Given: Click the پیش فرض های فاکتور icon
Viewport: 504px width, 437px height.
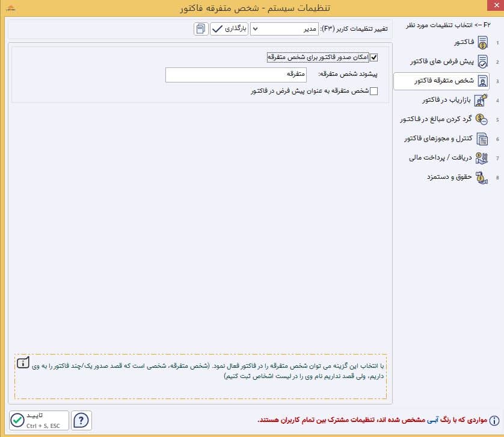Looking at the screenshot, I should 482,61.
